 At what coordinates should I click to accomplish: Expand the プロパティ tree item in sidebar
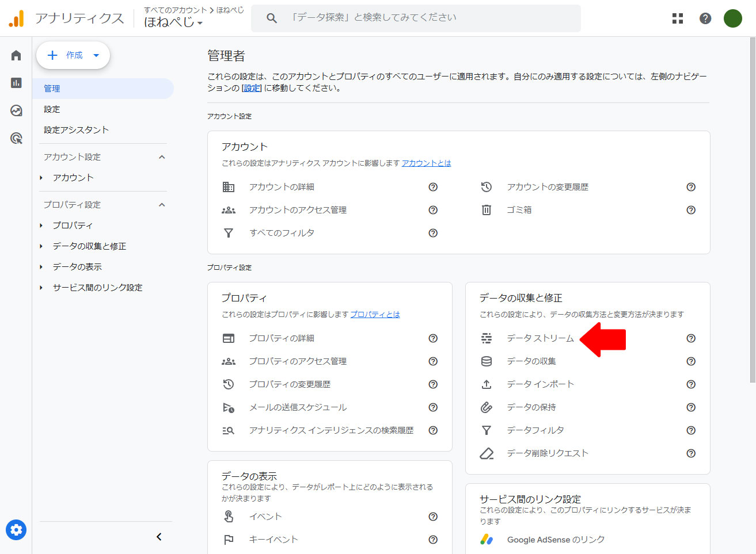[41, 226]
